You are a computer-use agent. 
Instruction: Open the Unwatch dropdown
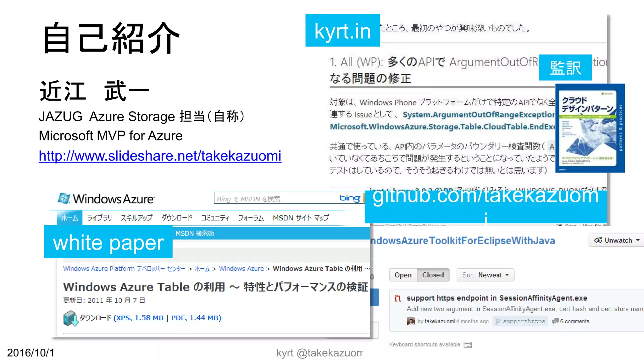point(616,240)
